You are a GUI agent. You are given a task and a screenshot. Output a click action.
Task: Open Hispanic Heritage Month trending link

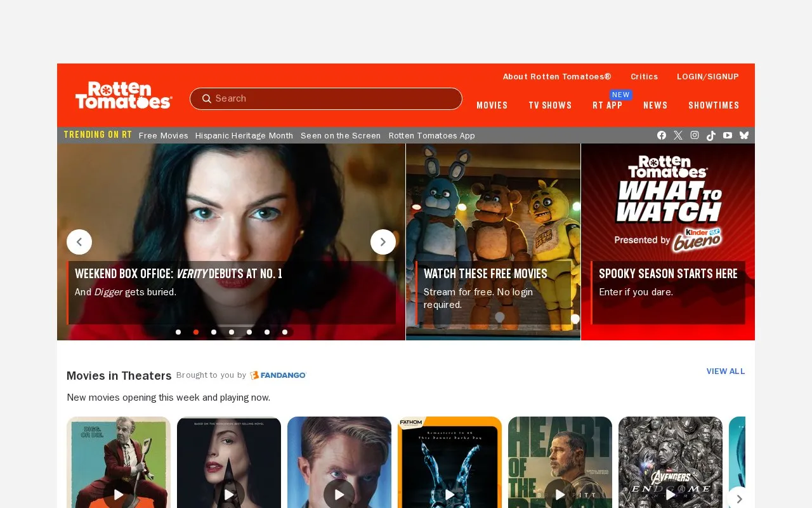(x=244, y=136)
